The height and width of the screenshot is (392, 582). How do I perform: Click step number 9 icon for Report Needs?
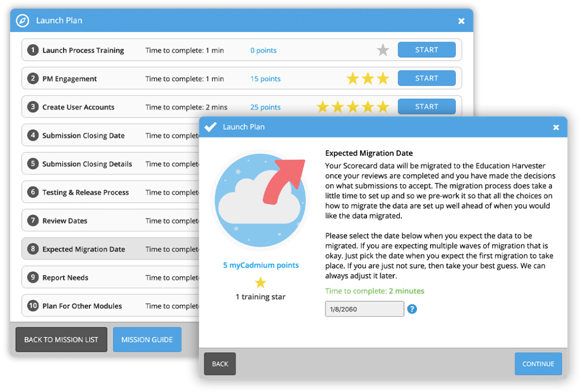pos(33,277)
